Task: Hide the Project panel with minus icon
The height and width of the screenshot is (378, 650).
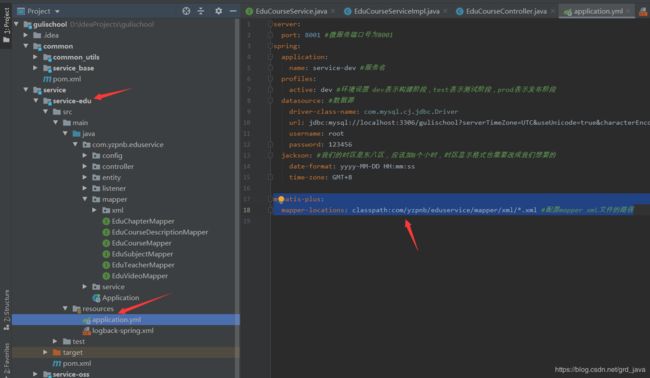Action: pos(233,11)
